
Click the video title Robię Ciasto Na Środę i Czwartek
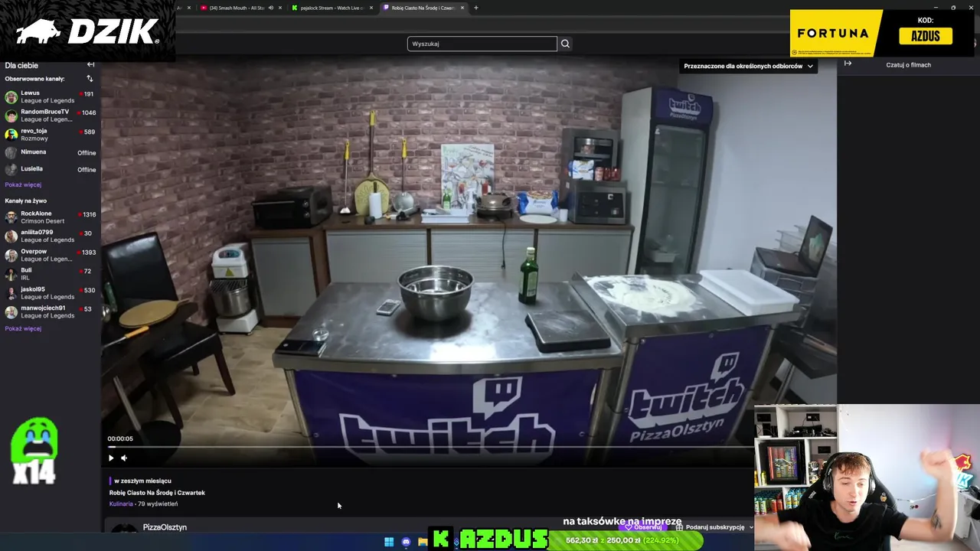[157, 493]
